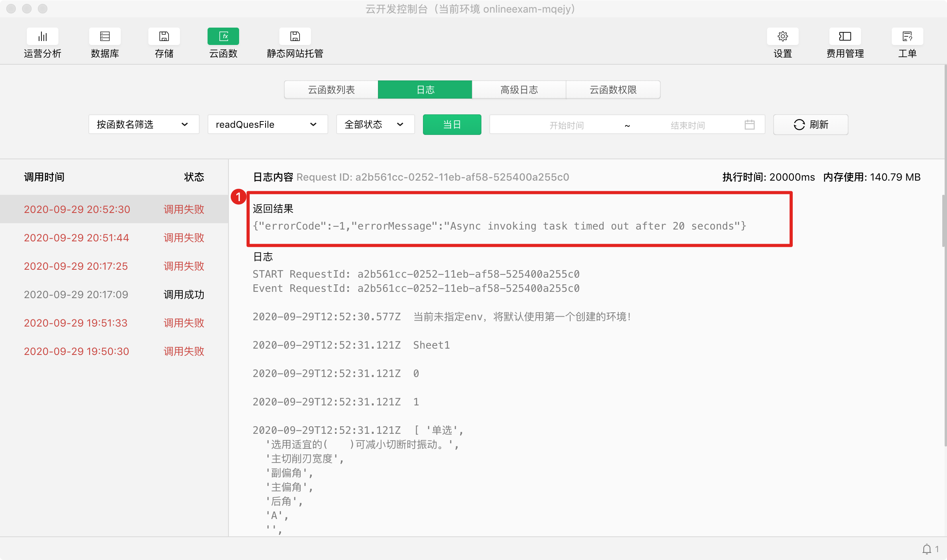The image size is (947, 560).
Task: Click the 当日 today button
Action: (452, 125)
